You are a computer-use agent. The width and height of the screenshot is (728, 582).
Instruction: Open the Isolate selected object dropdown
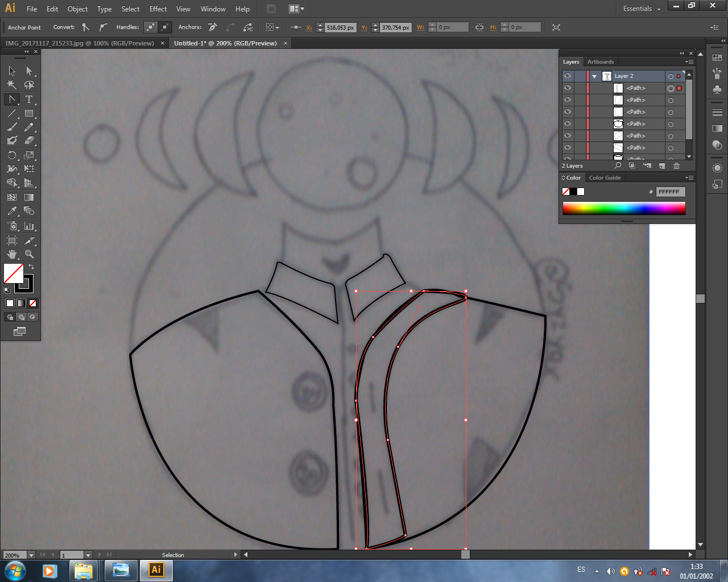(272, 27)
